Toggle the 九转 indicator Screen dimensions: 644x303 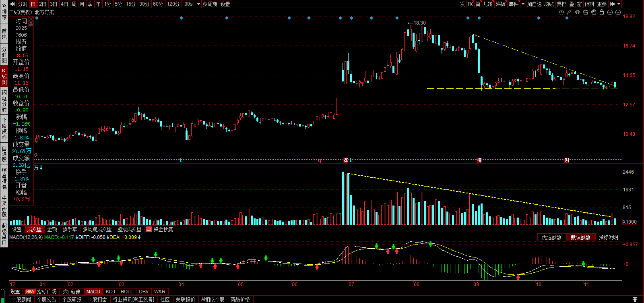[488, 4]
